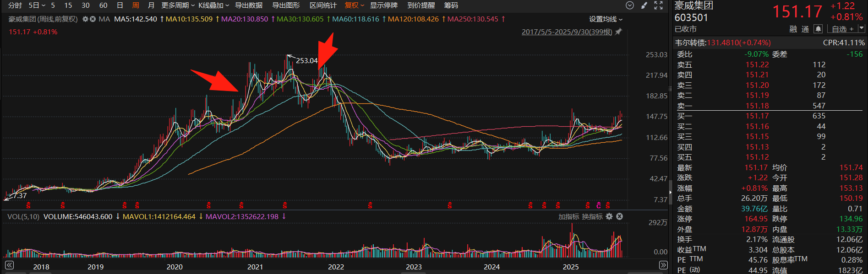Click the magenta C event marker

pos(598,206)
